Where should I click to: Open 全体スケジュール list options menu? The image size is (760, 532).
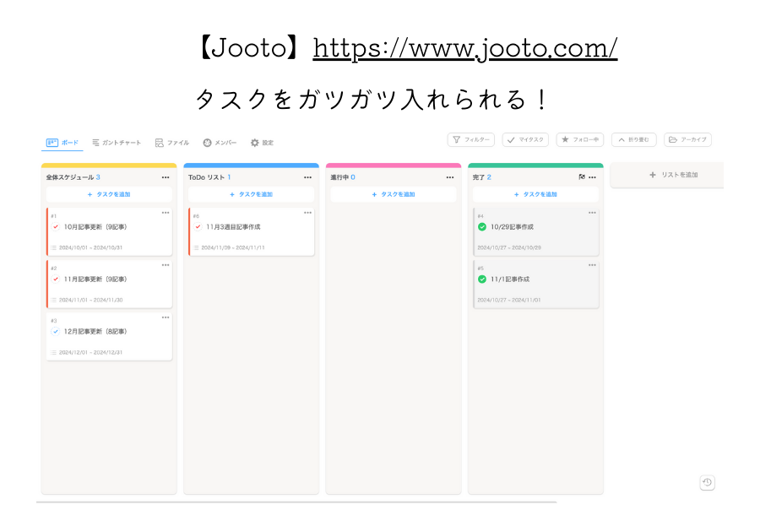(166, 177)
